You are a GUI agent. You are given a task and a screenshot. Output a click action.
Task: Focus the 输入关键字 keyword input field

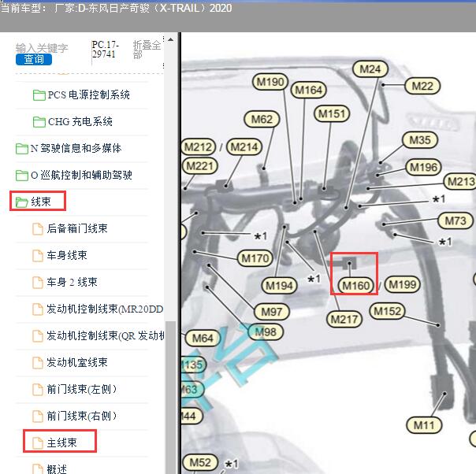42,48
